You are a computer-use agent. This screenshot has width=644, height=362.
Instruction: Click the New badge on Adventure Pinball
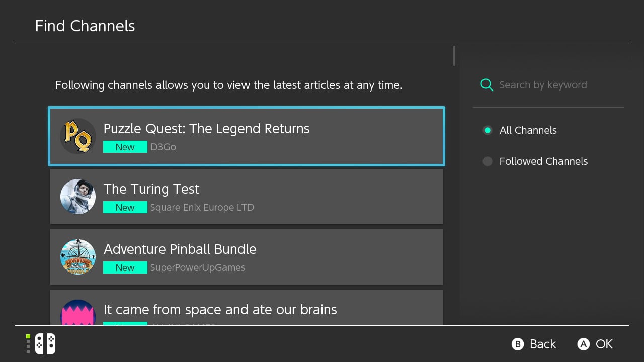pos(125,268)
